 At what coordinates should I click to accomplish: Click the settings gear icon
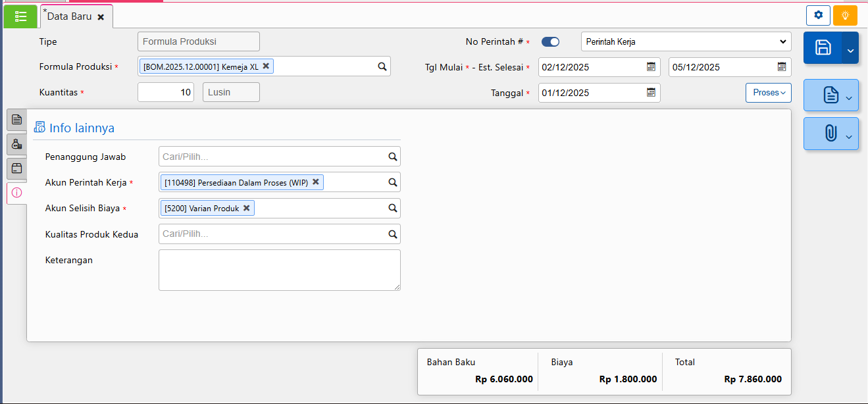click(818, 15)
